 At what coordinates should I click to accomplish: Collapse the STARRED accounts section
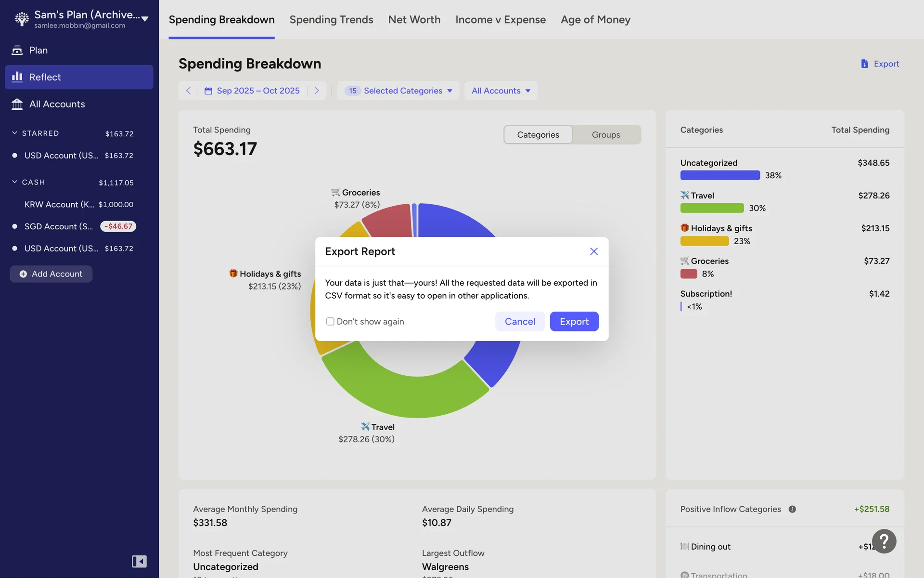coord(15,133)
